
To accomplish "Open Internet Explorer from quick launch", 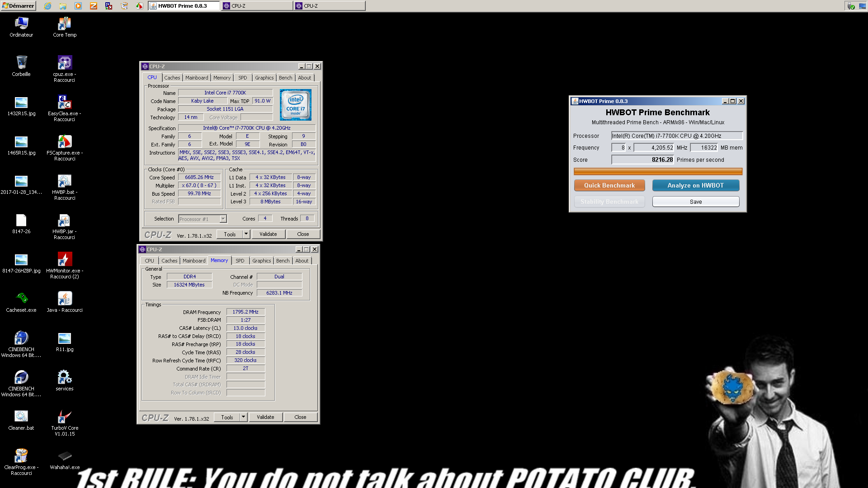I will pos(47,6).
